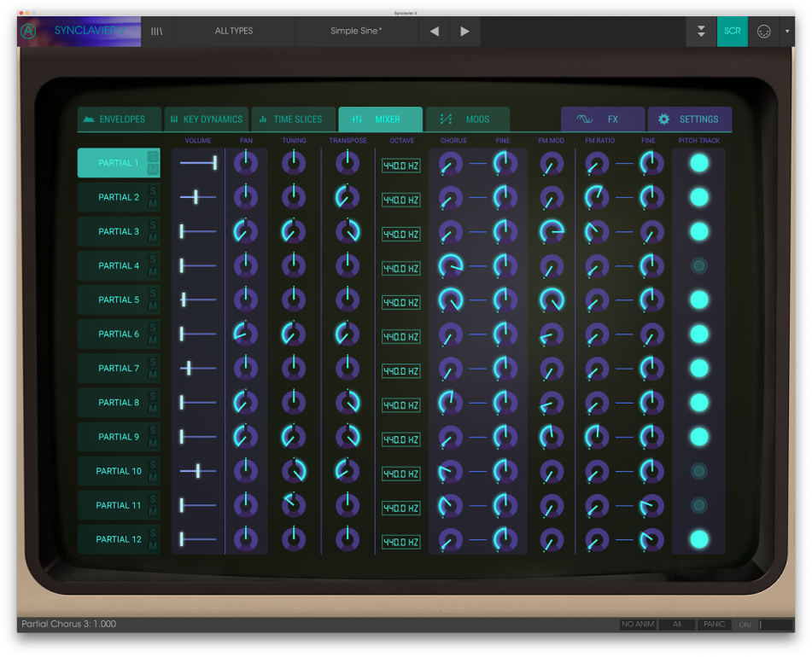Switch to the FX tab
The width and height of the screenshot is (812, 657).
pyautogui.click(x=603, y=119)
